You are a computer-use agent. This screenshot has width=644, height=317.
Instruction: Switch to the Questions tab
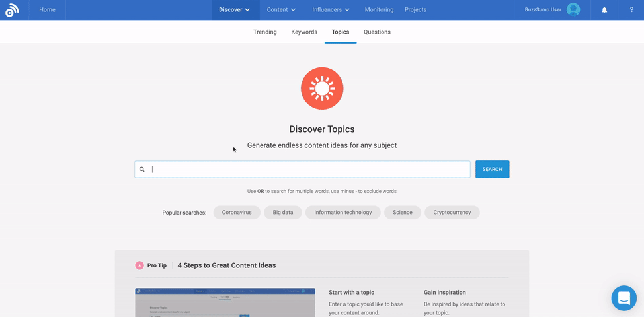pos(377,32)
